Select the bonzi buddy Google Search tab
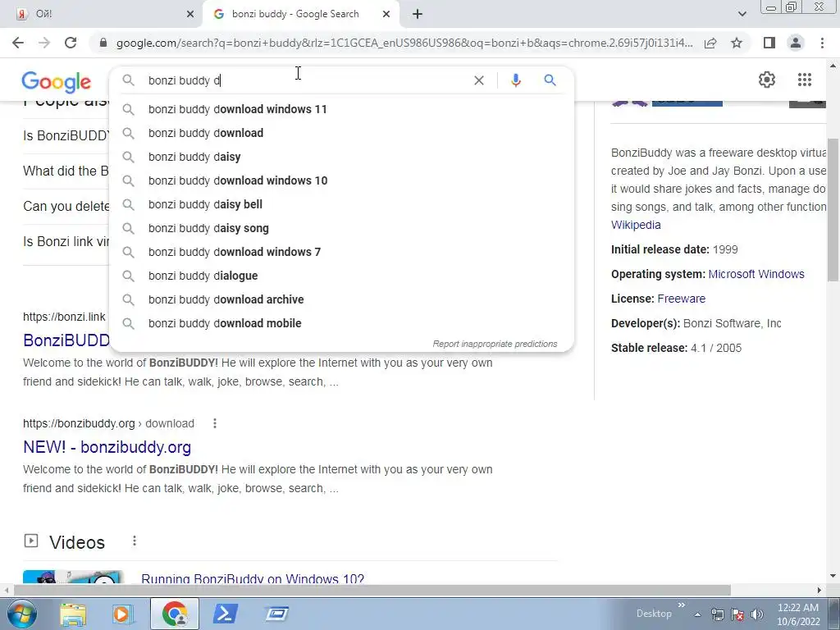The width and height of the screenshot is (840, 630). click(x=294, y=14)
